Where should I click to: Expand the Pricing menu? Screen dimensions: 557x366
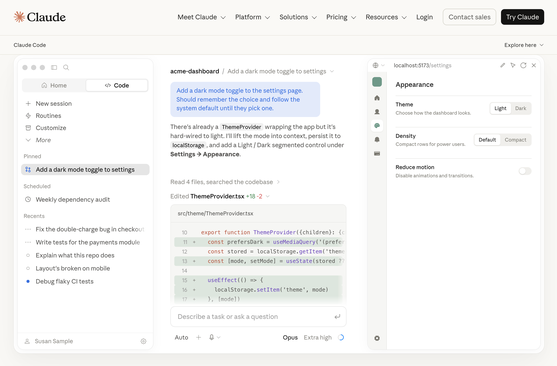[x=341, y=17]
